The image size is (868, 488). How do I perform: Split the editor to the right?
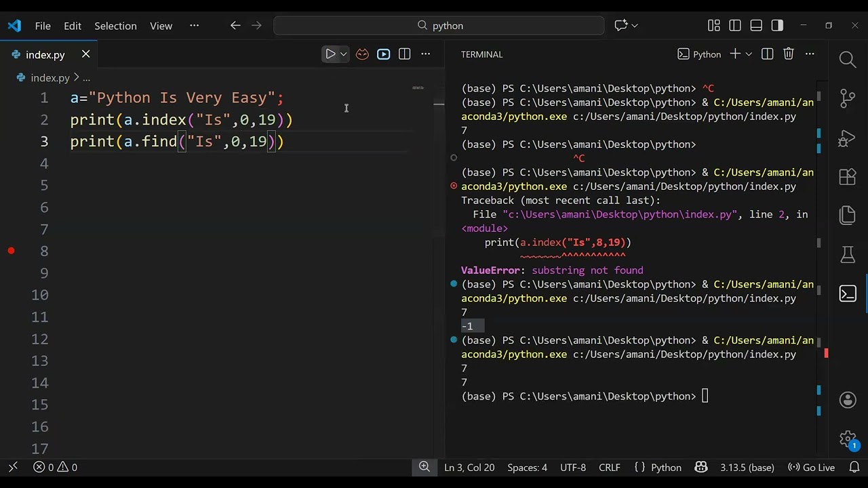point(404,54)
